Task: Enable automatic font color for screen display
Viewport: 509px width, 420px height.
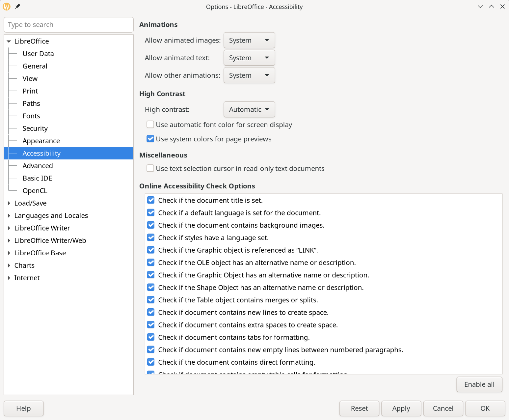Action: tap(150, 124)
